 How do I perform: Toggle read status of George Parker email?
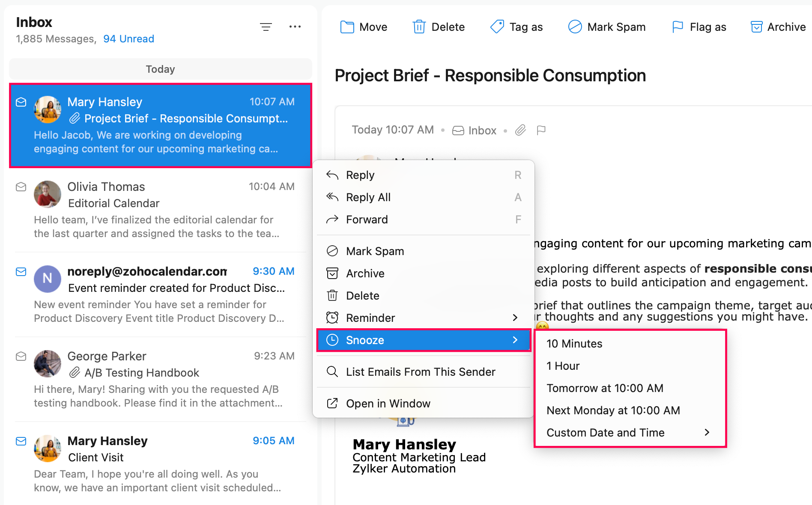[21, 356]
